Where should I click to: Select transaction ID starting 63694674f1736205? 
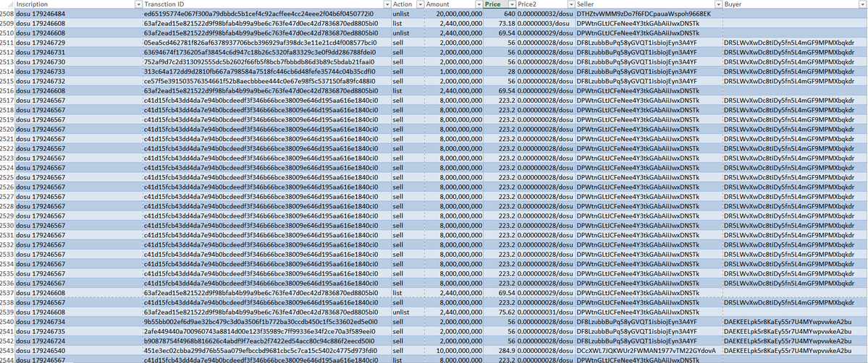(266, 52)
